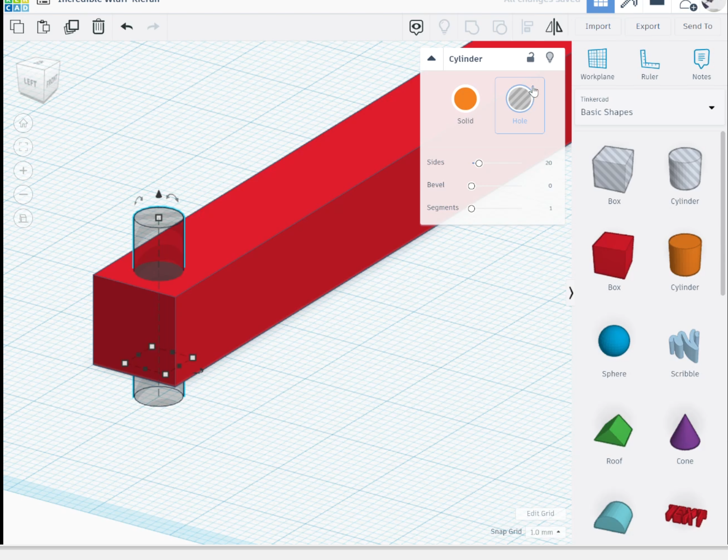Set the cylinder to Hole
Screen dimensions: 728x560
pos(519,105)
